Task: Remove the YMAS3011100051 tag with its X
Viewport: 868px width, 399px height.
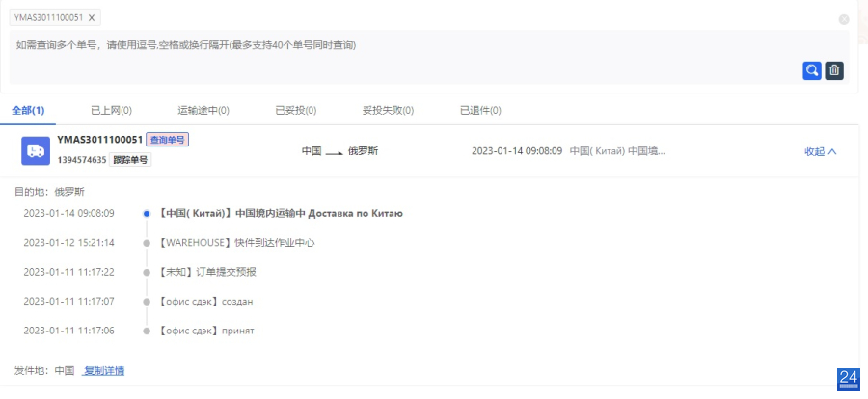Action: click(x=92, y=17)
